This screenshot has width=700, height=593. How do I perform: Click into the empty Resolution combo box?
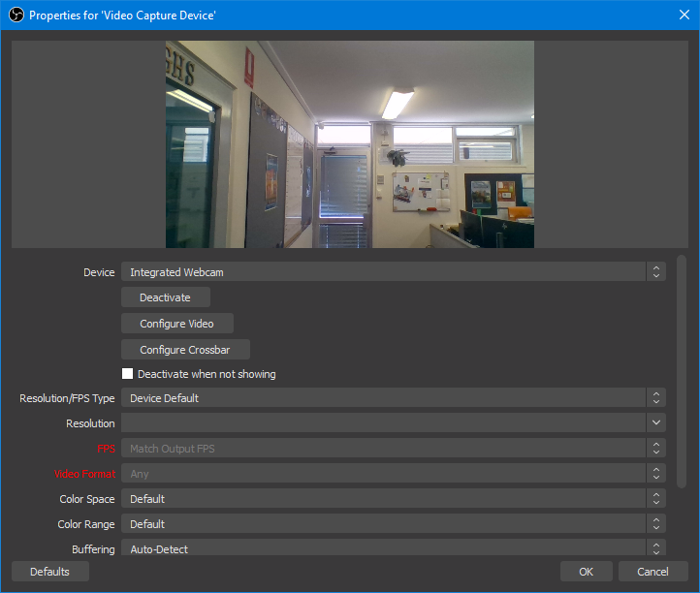[384, 422]
